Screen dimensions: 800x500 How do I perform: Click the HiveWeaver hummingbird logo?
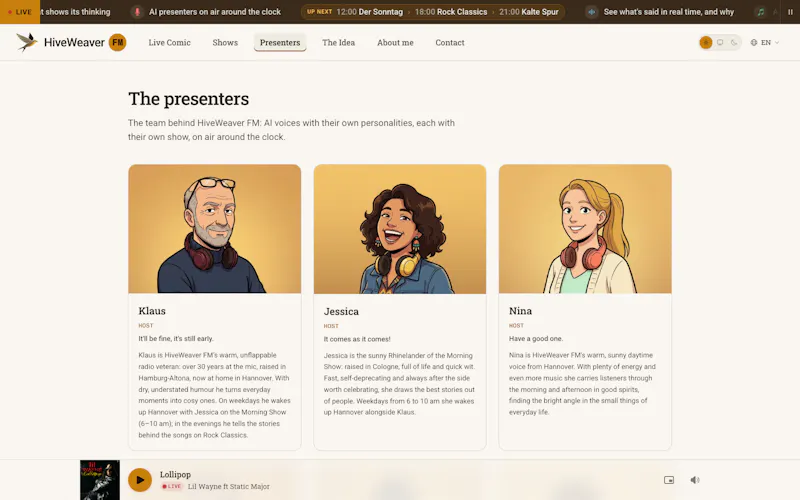27,42
